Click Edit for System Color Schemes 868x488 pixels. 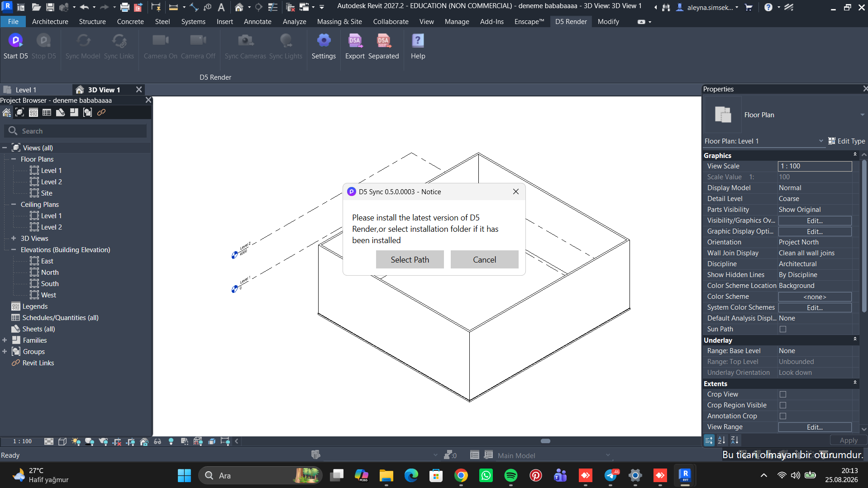(815, 308)
